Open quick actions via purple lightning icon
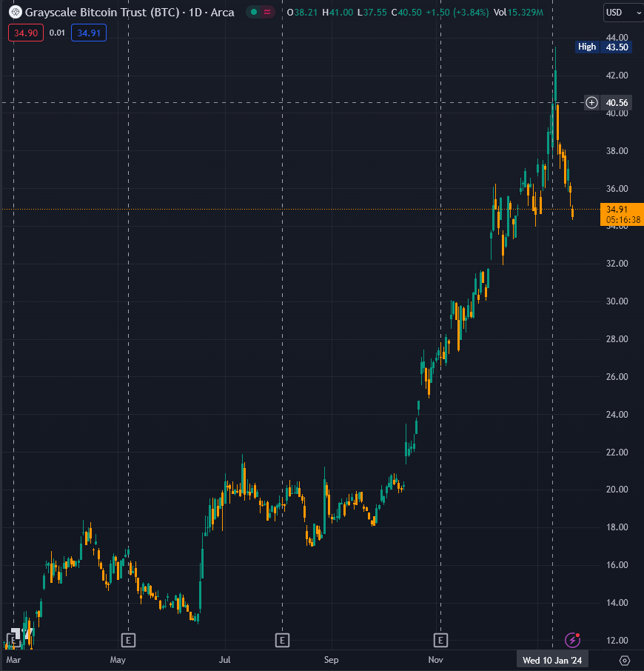Screen dimensions: 644x671 tap(571, 640)
